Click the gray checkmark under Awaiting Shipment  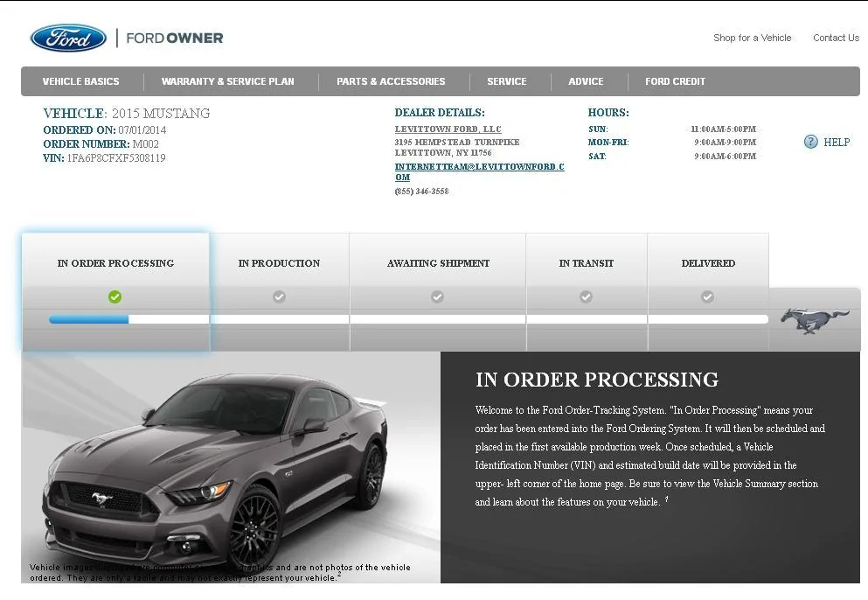pos(437,297)
